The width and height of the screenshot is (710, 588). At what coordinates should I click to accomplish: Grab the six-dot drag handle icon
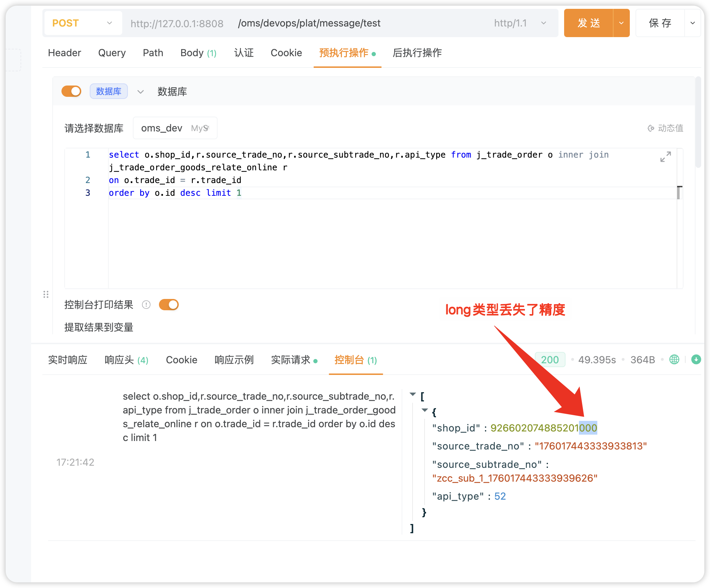point(46,294)
